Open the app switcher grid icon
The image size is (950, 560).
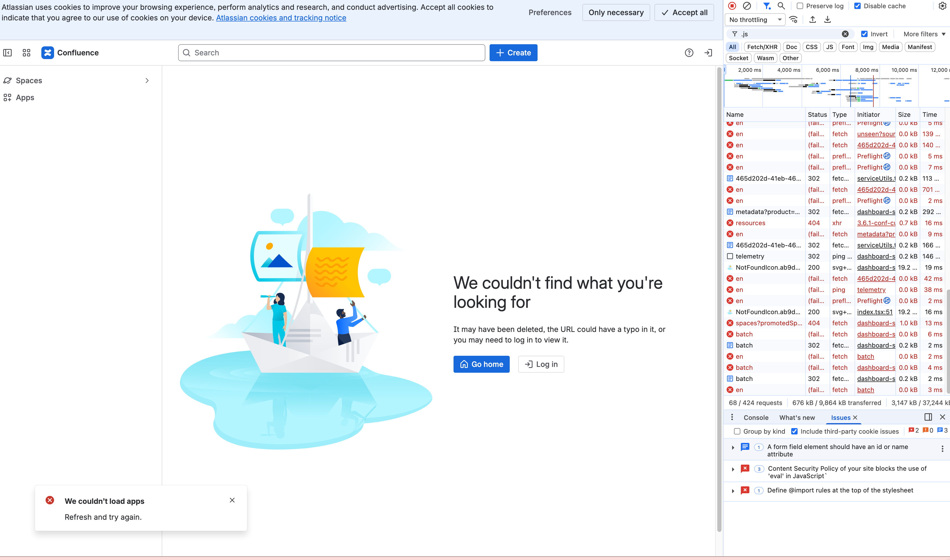[27, 53]
